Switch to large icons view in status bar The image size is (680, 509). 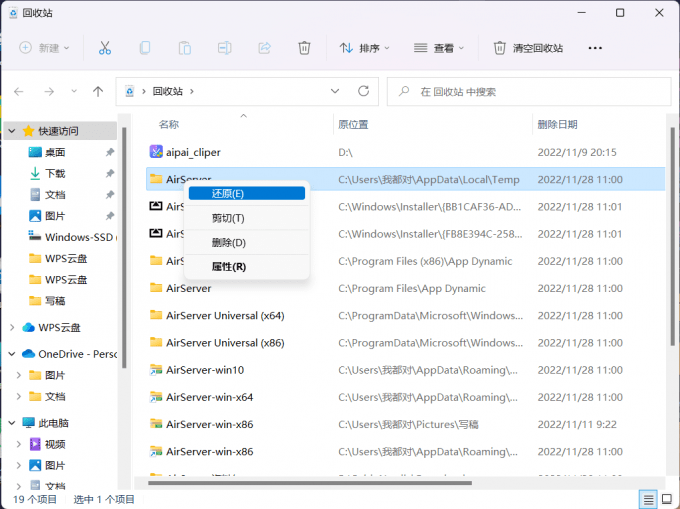click(x=667, y=500)
